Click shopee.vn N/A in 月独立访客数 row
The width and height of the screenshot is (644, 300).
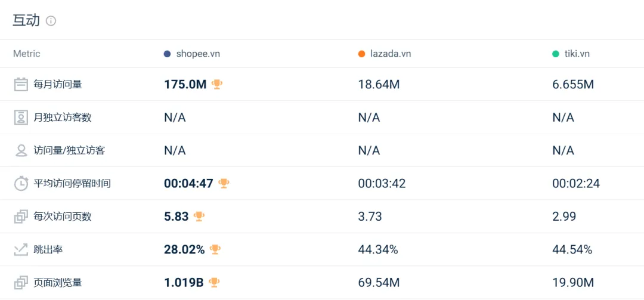pyautogui.click(x=175, y=118)
